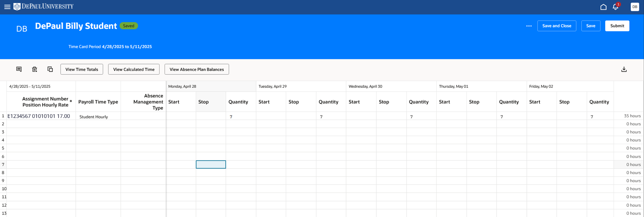Open the DB user profile avatar
The width and height of the screenshot is (644, 217).
[635, 7]
